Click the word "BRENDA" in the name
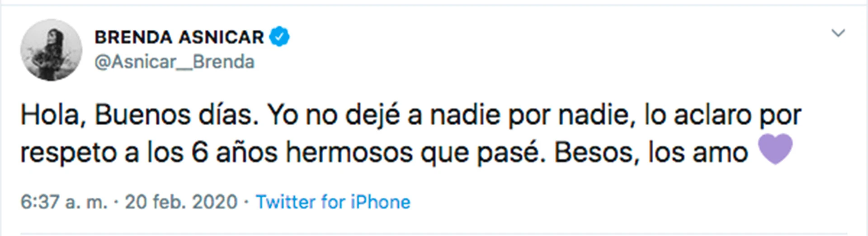Screen dimensions: 868x236 click(x=133, y=37)
